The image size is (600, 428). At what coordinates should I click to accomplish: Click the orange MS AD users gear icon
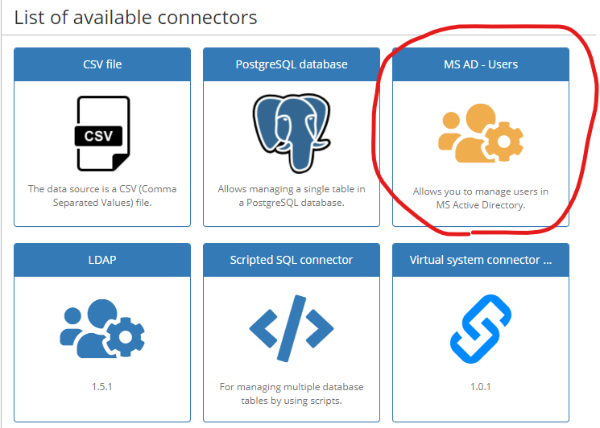point(481,133)
